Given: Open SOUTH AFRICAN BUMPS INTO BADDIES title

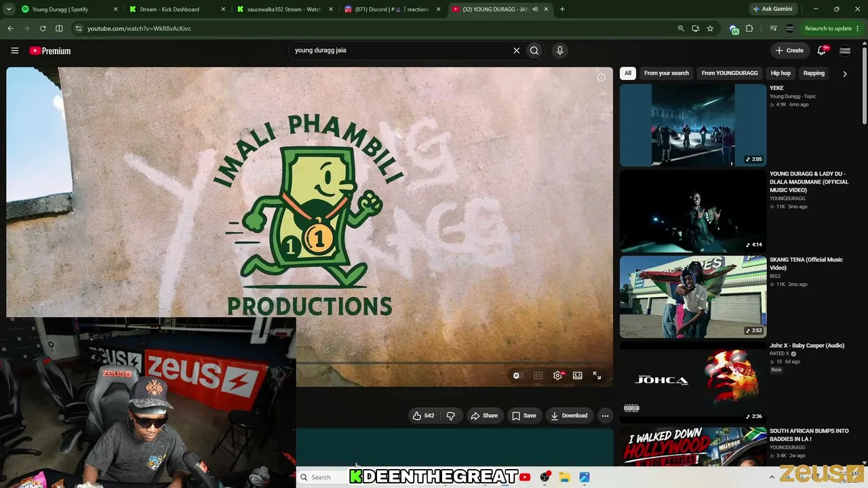Looking at the screenshot, I should [809, 435].
